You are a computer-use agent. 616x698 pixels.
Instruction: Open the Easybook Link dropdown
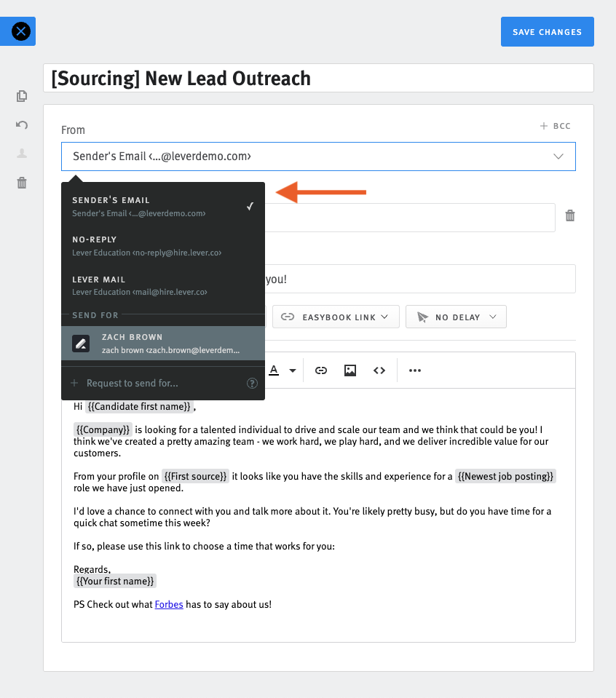point(336,317)
